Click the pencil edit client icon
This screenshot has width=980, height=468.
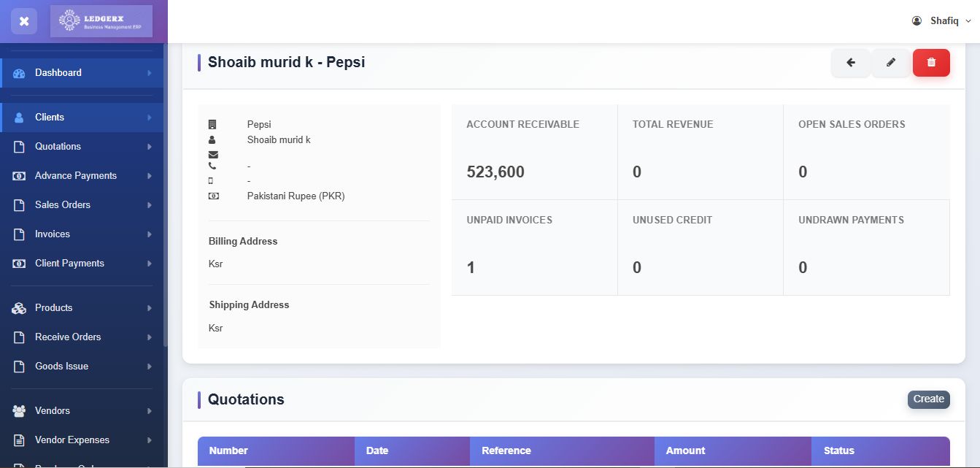[891, 63]
